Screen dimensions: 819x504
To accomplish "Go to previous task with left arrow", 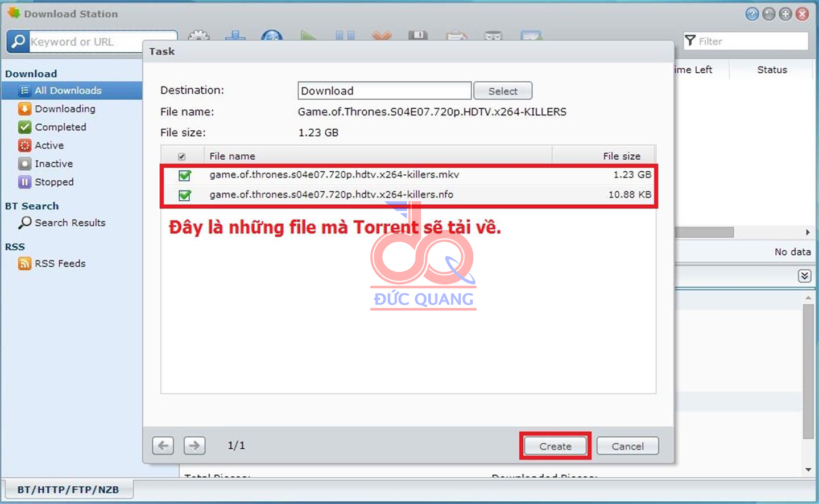I will (163, 445).
